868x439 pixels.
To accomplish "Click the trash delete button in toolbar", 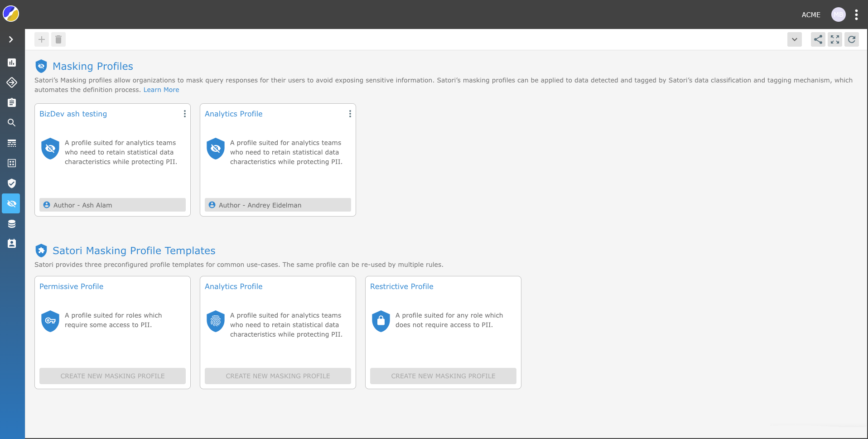I will point(58,39).
